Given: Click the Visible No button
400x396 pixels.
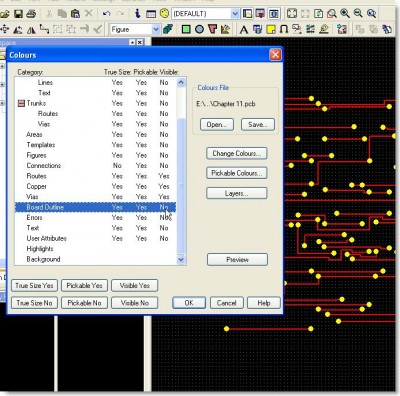Looking at the screenshot, I should pos(135,303).
